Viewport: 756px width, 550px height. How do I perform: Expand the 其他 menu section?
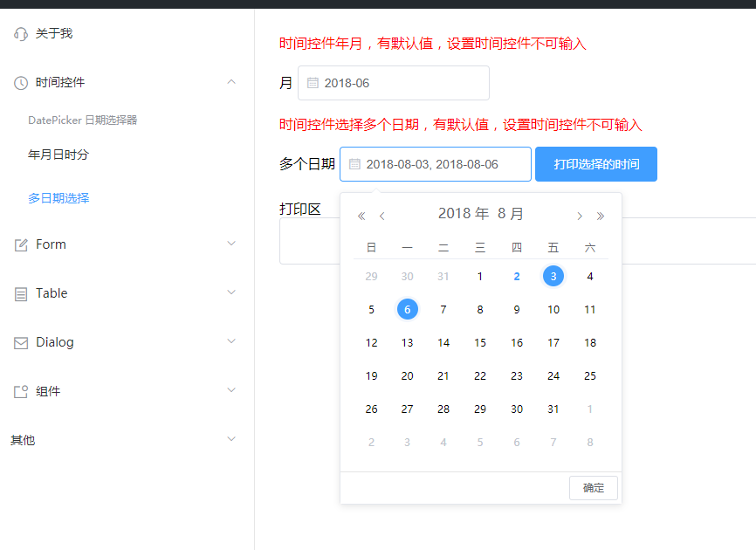231,438
